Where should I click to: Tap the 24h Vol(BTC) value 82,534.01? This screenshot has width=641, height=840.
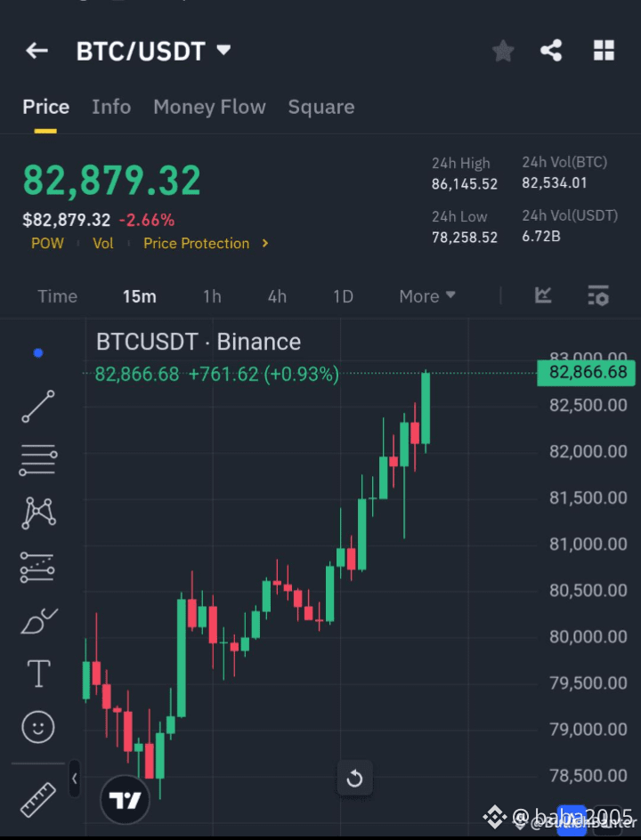555,183
